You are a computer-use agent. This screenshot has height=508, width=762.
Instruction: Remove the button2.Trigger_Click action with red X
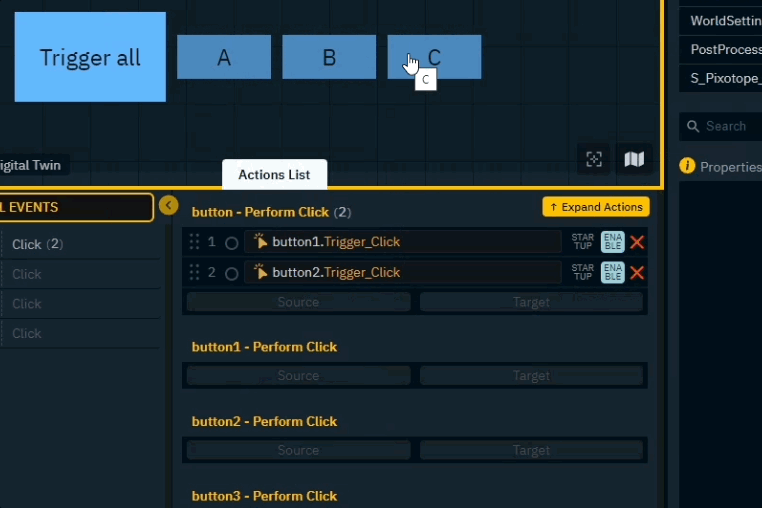[x=637, y=273]
